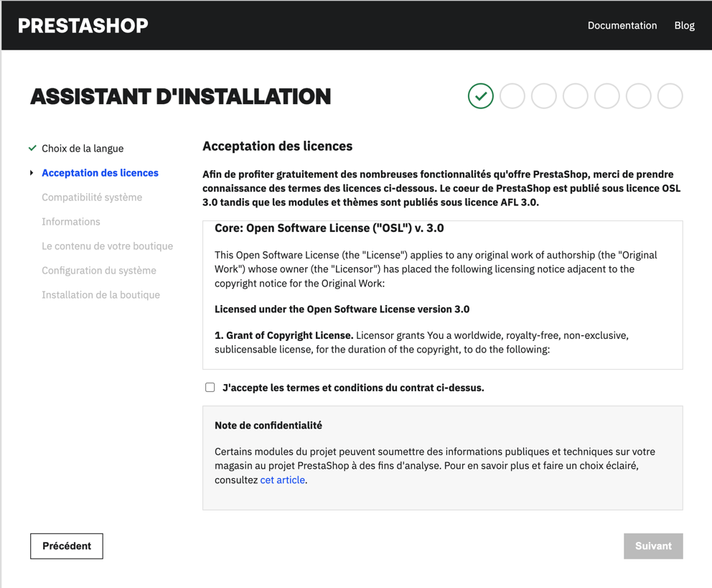Click the Suivant button

pos(653,546)
